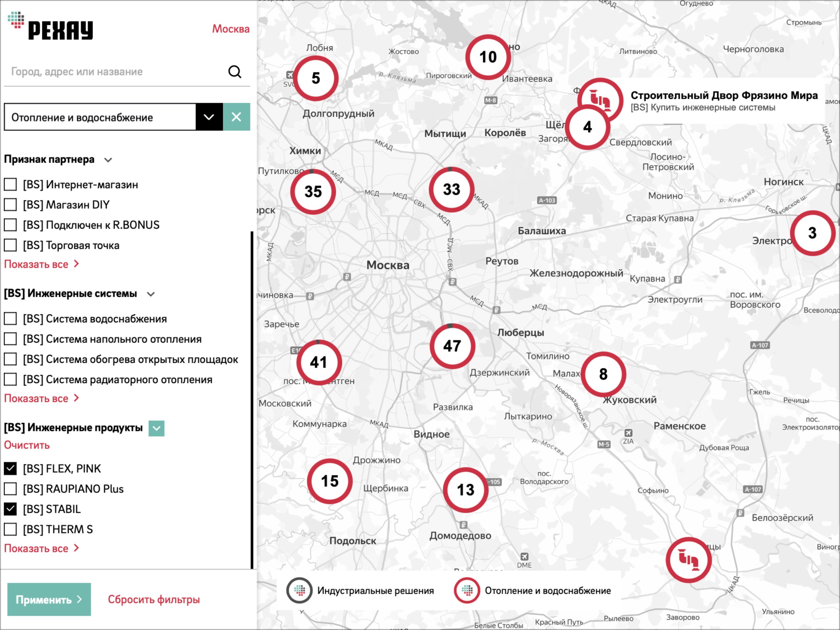This screenshot has height=630, width=840.
Task: Open the map cluster marker showing 47
Action: tap(452, 346)
